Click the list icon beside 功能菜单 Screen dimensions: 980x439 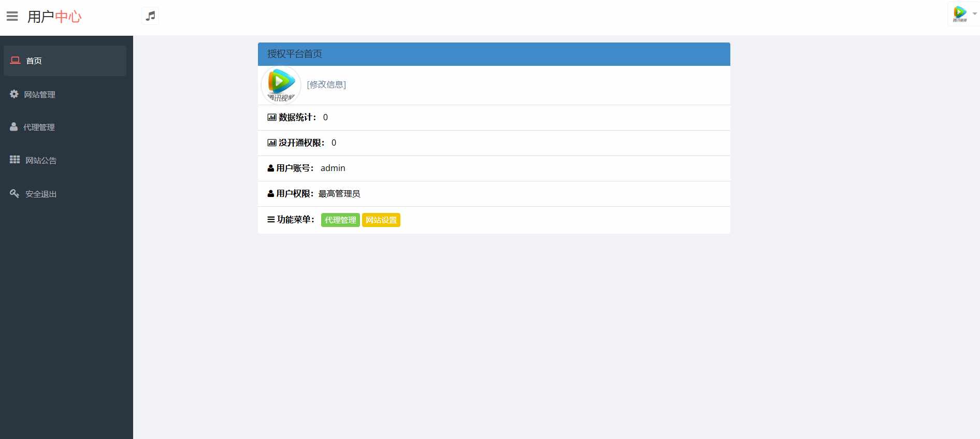pos(271,219)
